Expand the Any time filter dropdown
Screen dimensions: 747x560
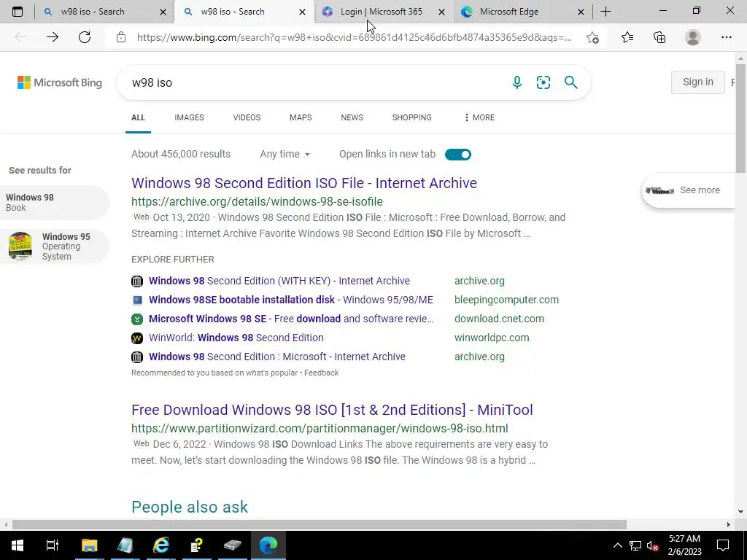coord(285,155)
